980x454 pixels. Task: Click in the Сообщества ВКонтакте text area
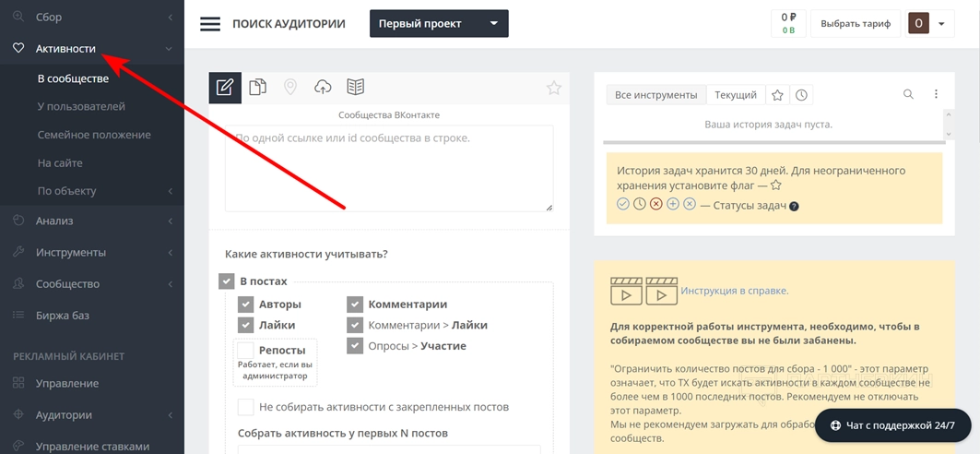pos(389,168)
